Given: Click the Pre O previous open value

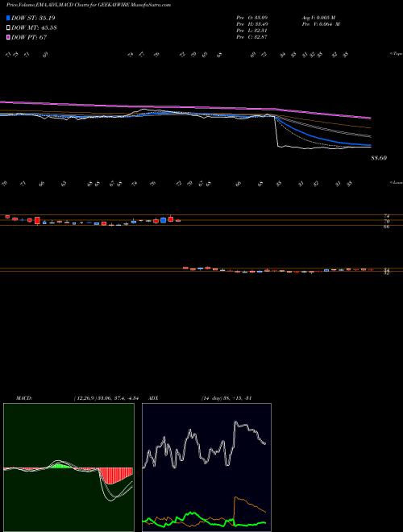Looking at the screenshot, I should pos(252,17).
